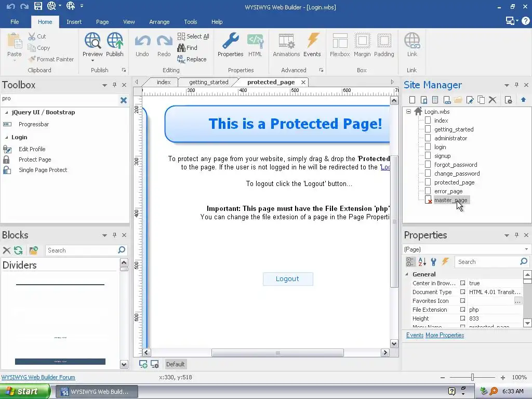
Task: Toggle the Center in Browser property marker
Action: [x=462, y=283]
